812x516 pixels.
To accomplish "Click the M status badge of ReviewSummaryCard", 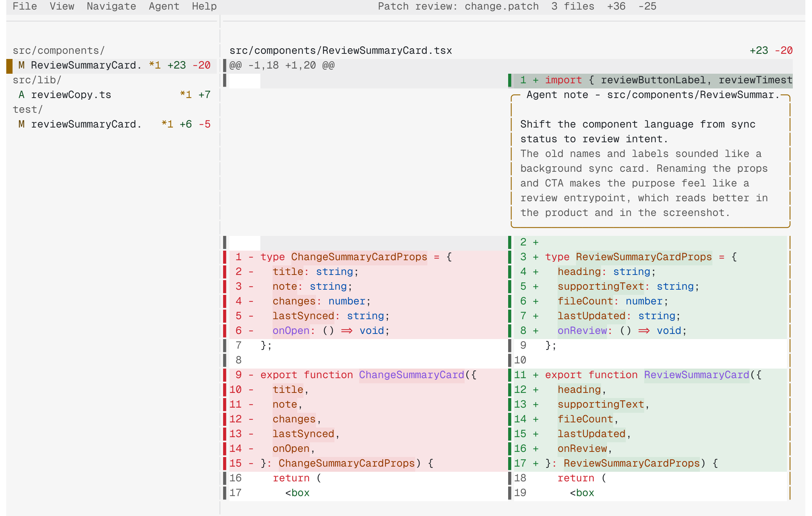I will (x=21, y=65).
